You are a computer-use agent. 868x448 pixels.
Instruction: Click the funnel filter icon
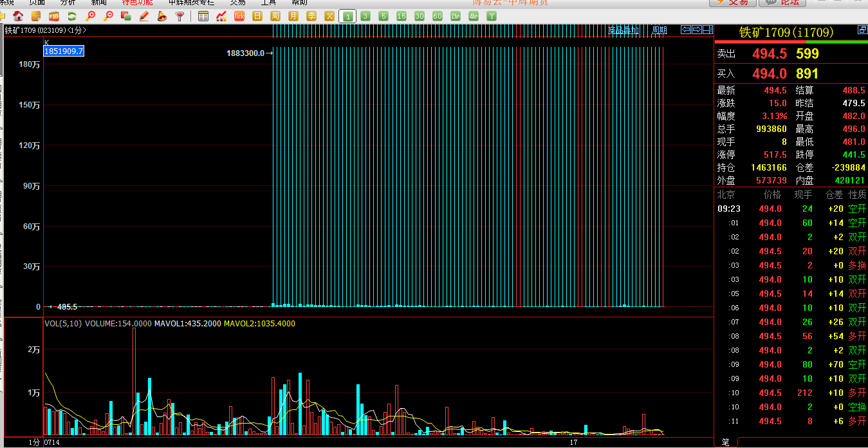pyautogui.click(x=180, y=15)
